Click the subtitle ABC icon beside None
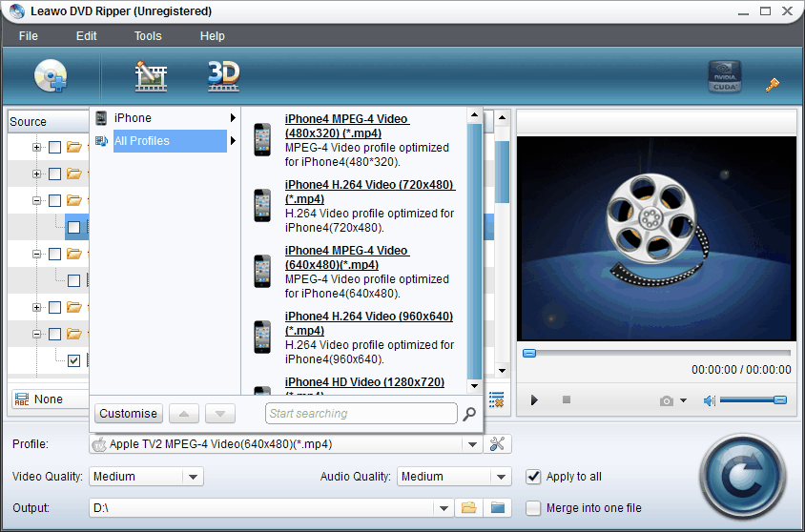The width and height of the screenshot is (805, 532). (22, 399)
